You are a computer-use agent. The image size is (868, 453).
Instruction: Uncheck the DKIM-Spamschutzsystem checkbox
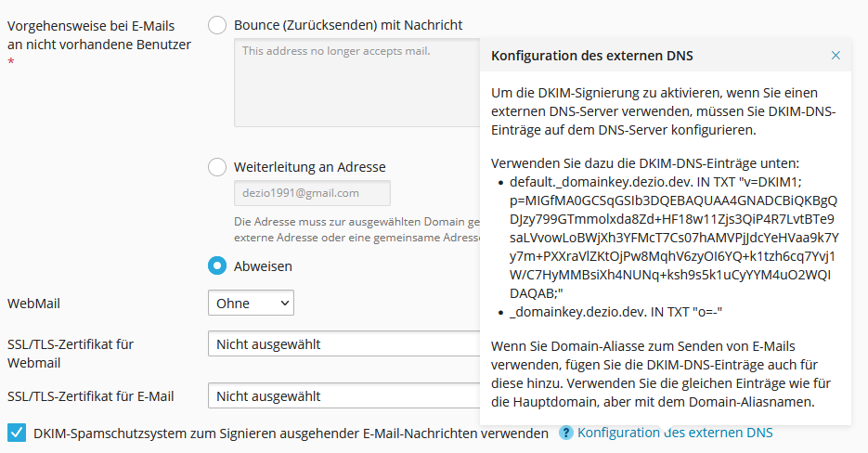tap(17, 433)
